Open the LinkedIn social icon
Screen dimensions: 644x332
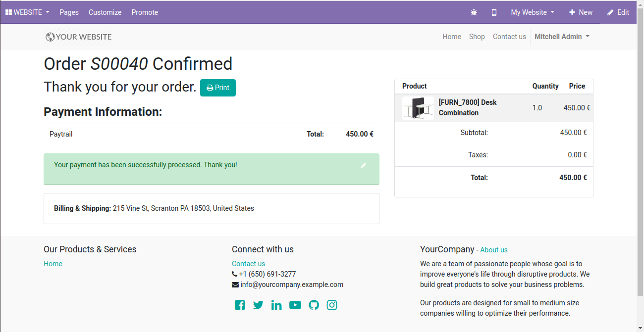pos(276,305)
